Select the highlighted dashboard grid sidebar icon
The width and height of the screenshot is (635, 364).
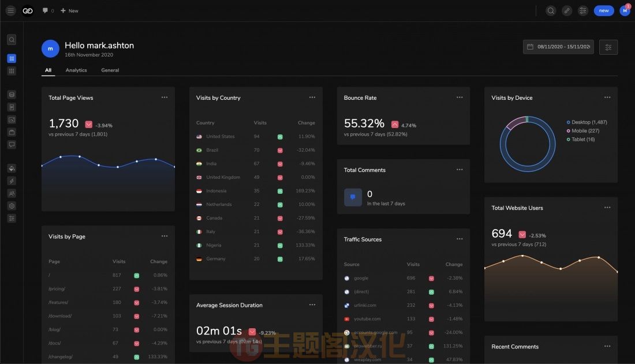coord(12,59)
